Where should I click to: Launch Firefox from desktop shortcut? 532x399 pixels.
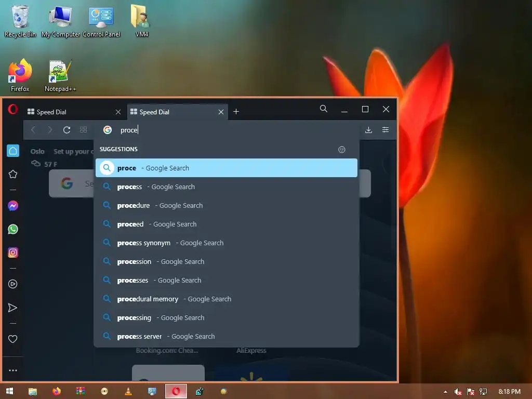pos(20,75)
